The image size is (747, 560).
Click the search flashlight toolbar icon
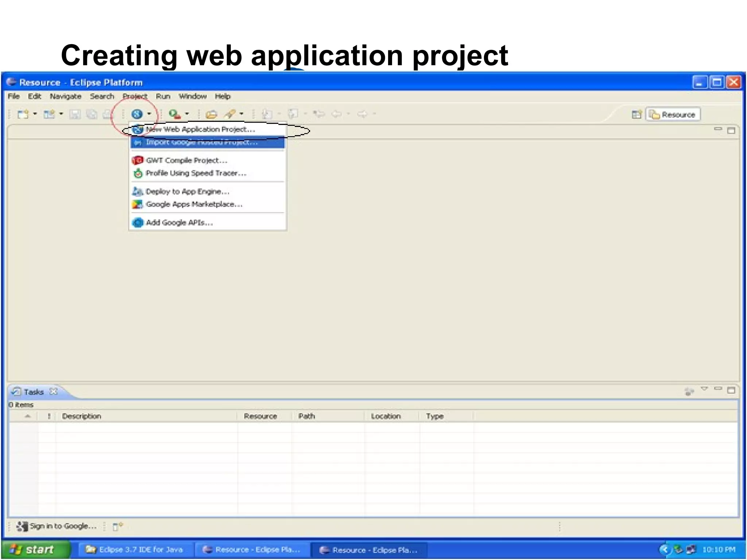230,114
